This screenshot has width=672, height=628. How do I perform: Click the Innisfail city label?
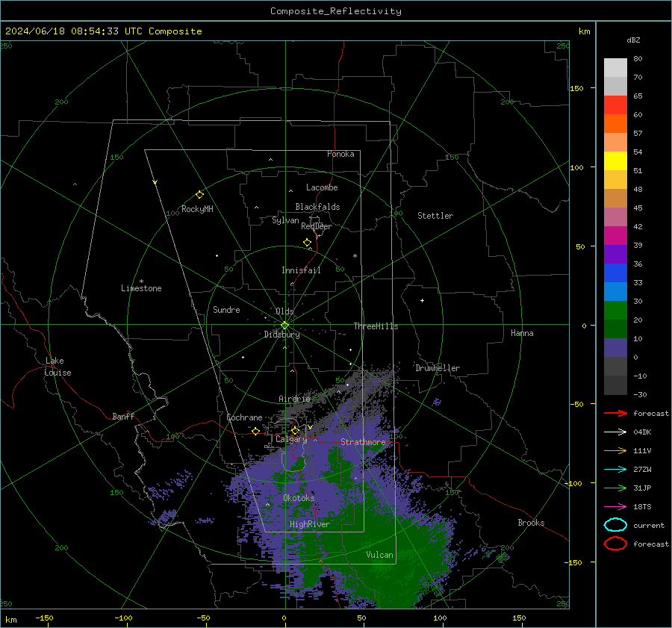coord(301,270)
